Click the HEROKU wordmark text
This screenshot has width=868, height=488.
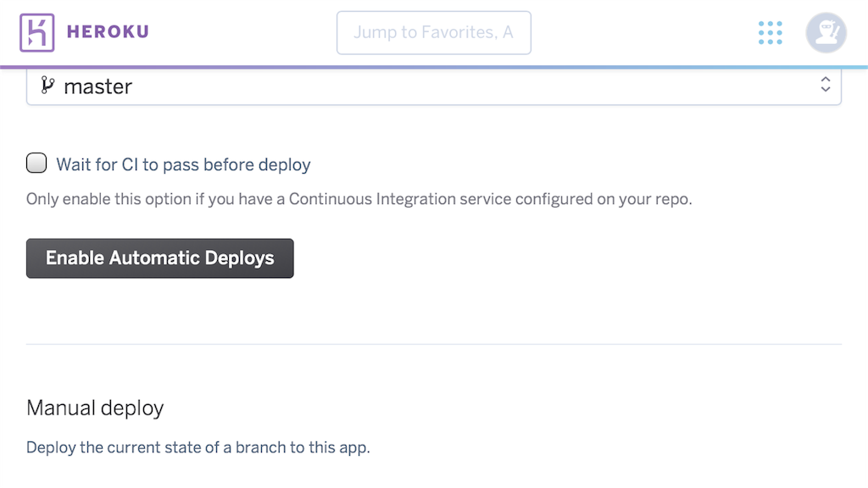coord(107,32)
